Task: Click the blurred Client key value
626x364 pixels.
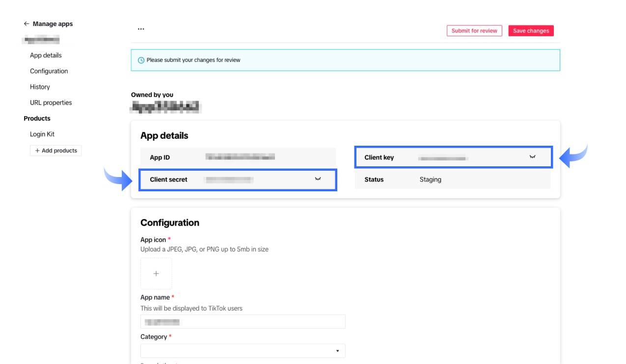Action: pos(443,158)
